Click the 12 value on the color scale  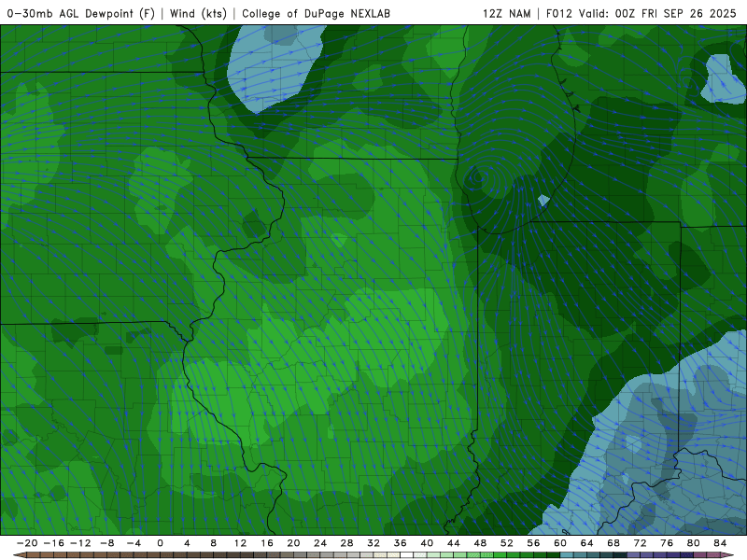(240, 543)
